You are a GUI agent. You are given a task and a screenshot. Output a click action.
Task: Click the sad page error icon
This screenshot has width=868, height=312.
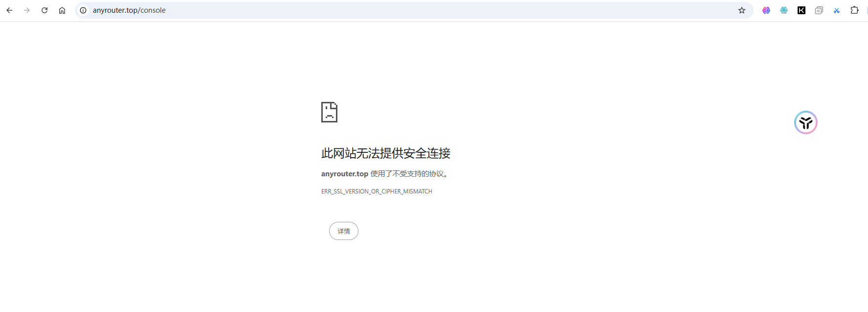point(329,112)
